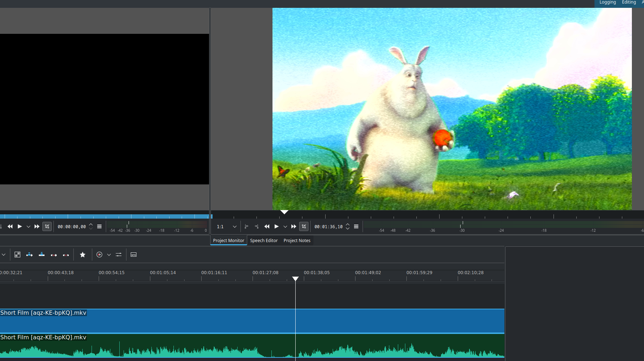Image resolution: width=644 pixels, height=361 pixels.
Task: Step the project monitor timecode with its arrows
Action: tap(348, 226)
